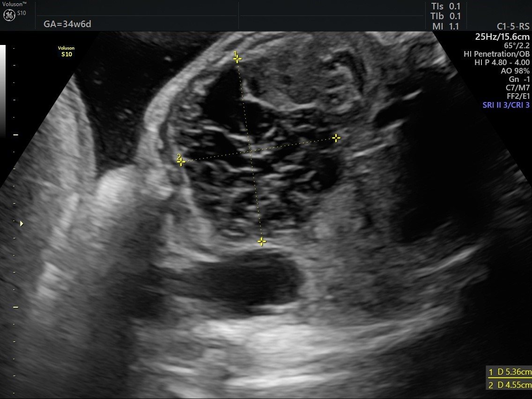Screen dimensions: 532x399
Task: Click the TIb 0.1 thermal index value
Action: point(445,16)
